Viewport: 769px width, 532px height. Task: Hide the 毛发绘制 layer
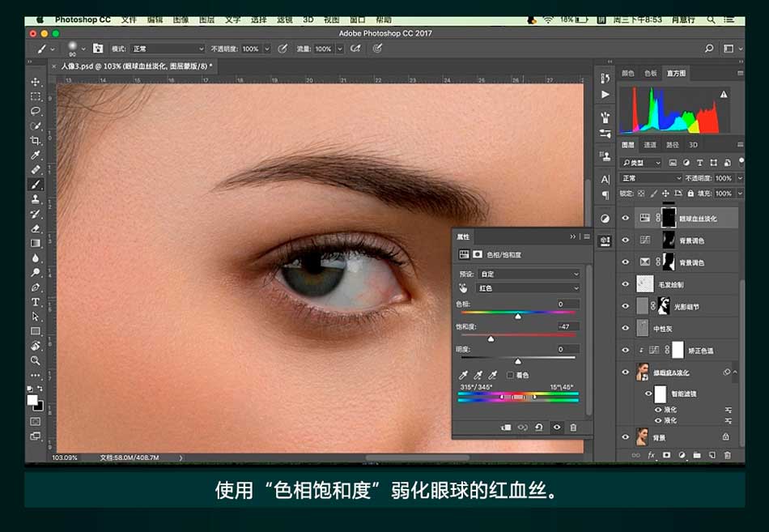(x=625, y=284)
